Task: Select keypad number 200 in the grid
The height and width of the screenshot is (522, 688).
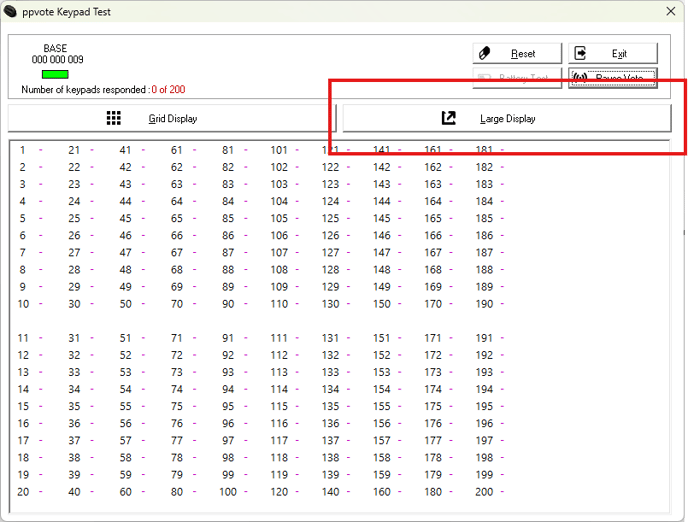Action: [485, 491]
